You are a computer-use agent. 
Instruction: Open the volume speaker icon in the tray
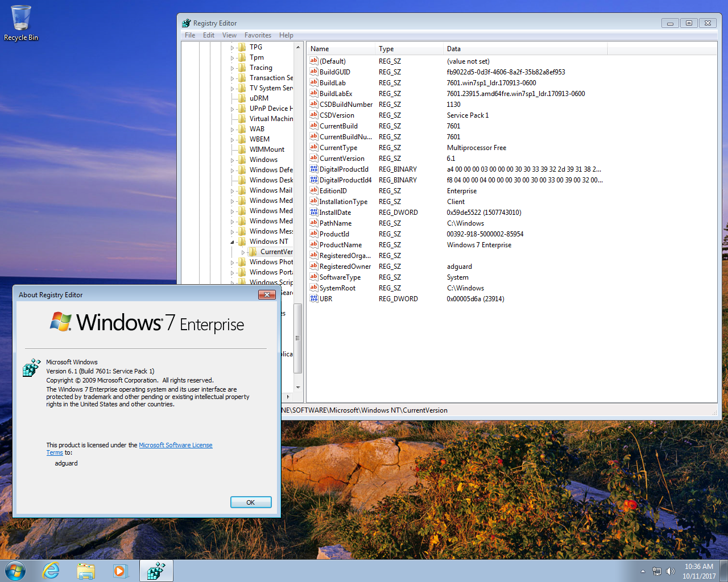click(x=671, y=571)
